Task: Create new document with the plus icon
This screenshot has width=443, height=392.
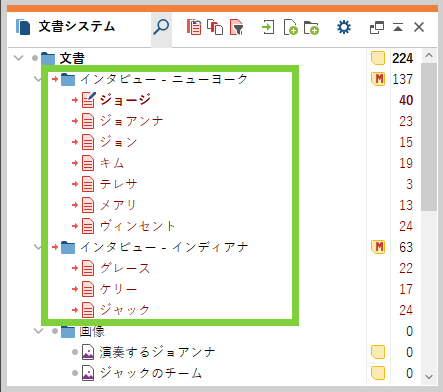Action: tap(290, 27)
